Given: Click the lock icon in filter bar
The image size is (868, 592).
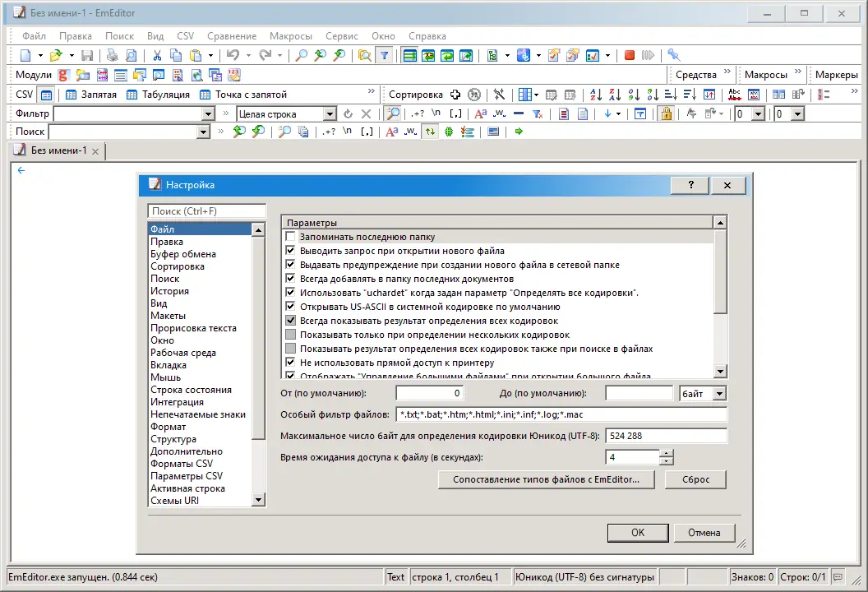Looking at the screenshot, I should click(667, 114).
